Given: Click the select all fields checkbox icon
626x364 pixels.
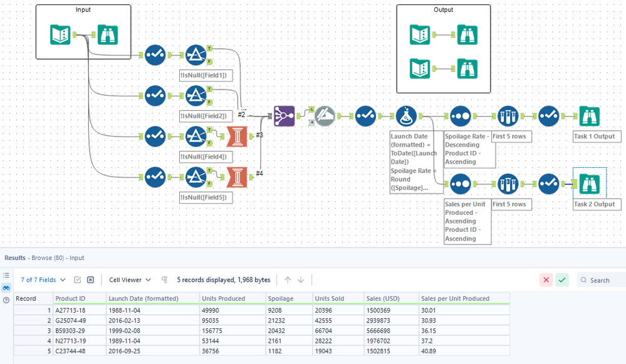Looking at the screenshot, I should [78, 280].
